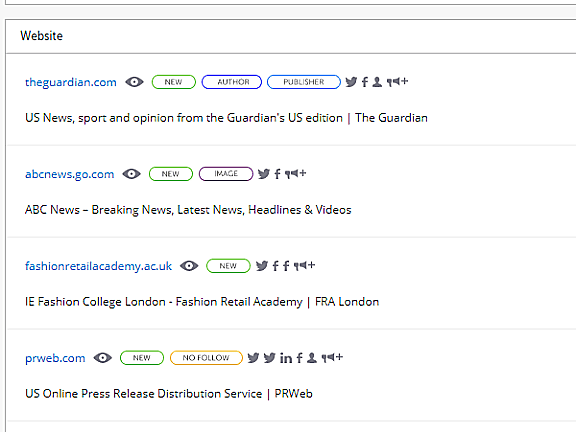Open Twitter icon for theguardian.com
Screen dimensions: 576x432
[x=351, y=82]
